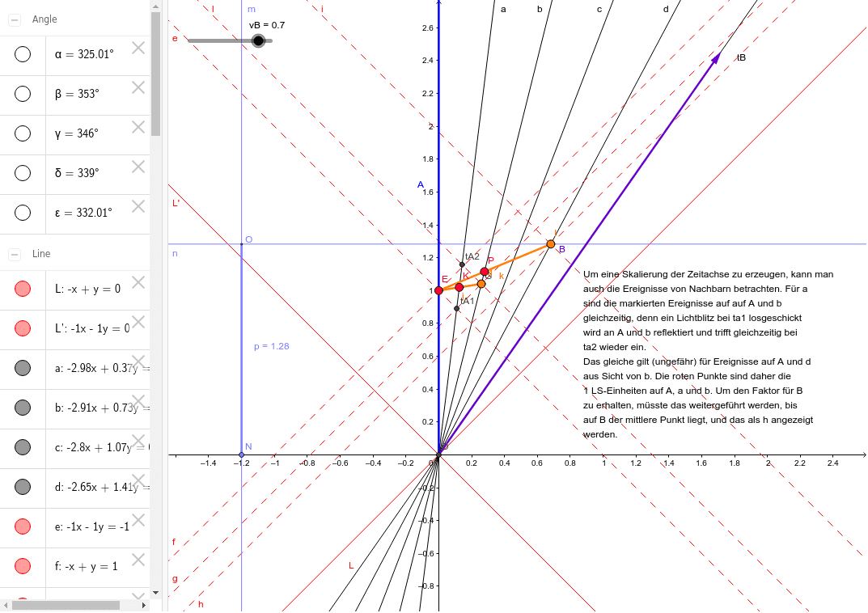The image size is (868, 613).
Task: Delete line c entry with its X icon
Action: [x=138, y=441]
